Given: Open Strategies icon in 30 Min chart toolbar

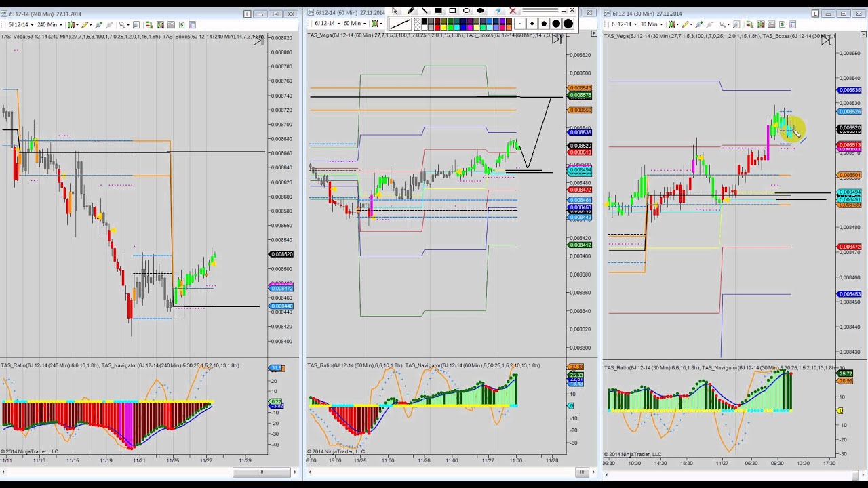Looking at the screenshot, I should (772, 24).
